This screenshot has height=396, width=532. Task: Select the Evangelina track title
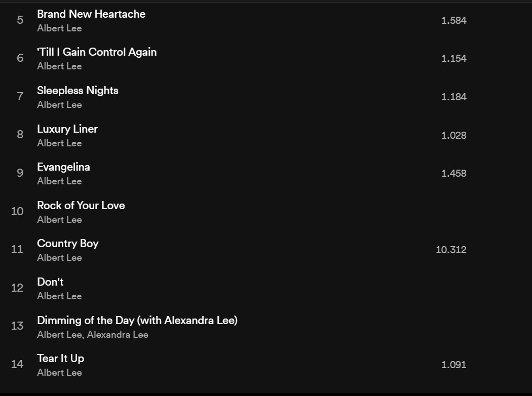pyautogui.click(x=63, y=167)
